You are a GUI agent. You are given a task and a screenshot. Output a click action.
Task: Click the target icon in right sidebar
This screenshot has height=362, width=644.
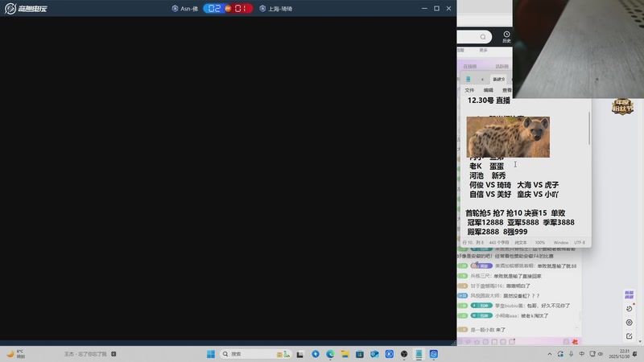(630, 323)
